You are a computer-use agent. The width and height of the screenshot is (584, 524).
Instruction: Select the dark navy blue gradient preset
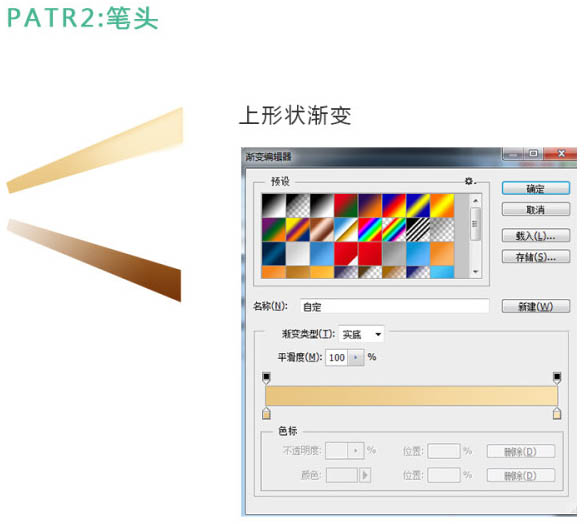[273, 254]
